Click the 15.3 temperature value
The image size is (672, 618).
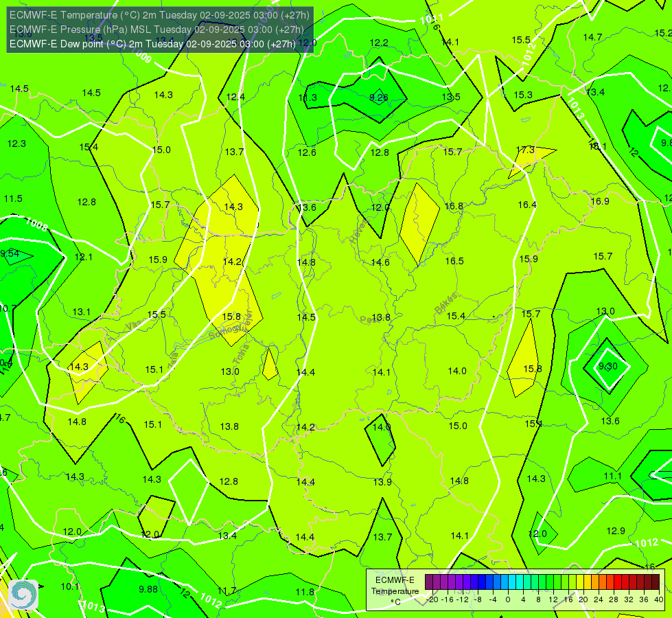click(523, 95)
